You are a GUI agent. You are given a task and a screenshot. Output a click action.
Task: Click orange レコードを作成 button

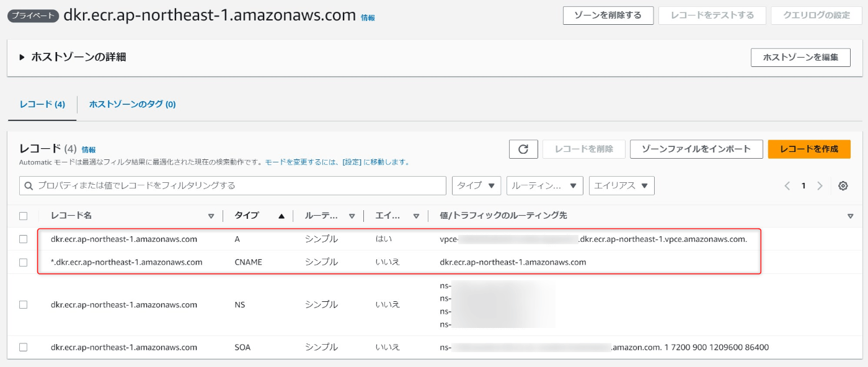point(809,149)
